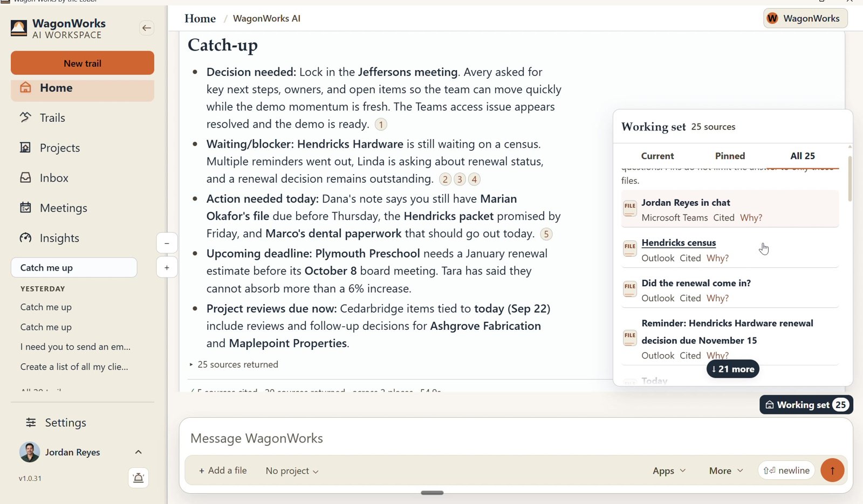
Task: Click the 'Cited' label under Hendricks census
Action: (690, 258)
